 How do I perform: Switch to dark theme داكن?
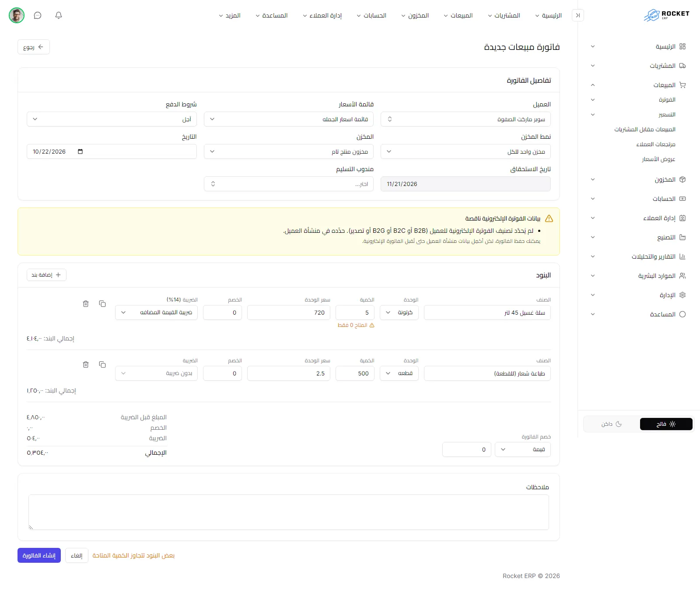(x=612, y=424)
